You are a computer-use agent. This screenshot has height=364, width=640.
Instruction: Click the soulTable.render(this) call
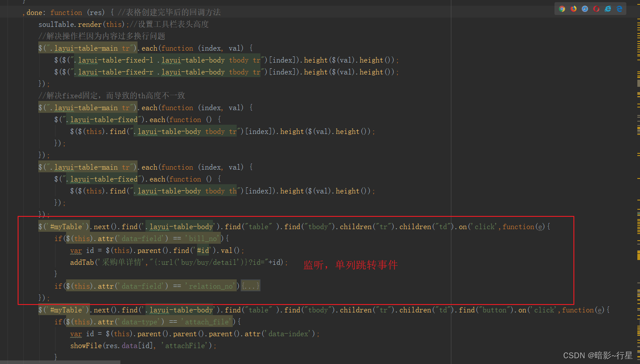point(82,24)
